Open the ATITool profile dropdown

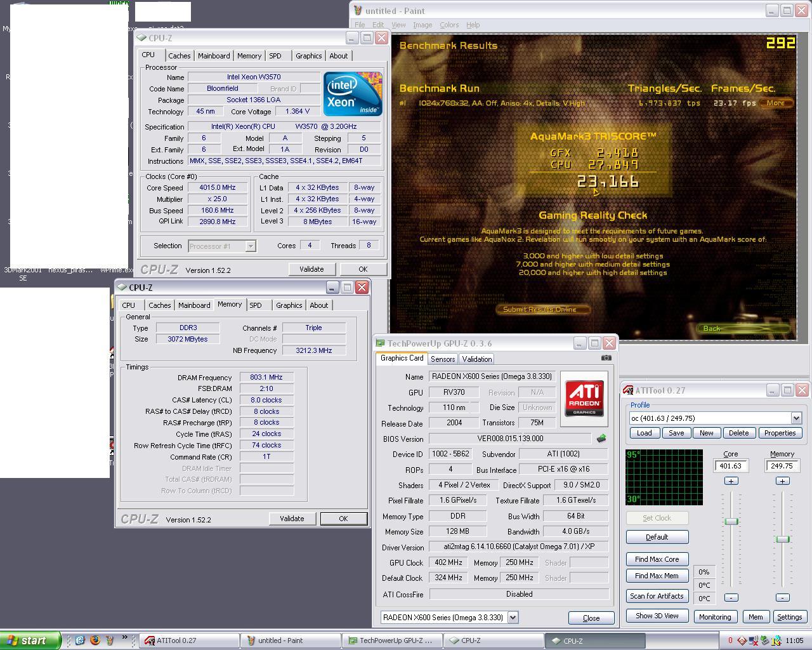coord(796,418)
